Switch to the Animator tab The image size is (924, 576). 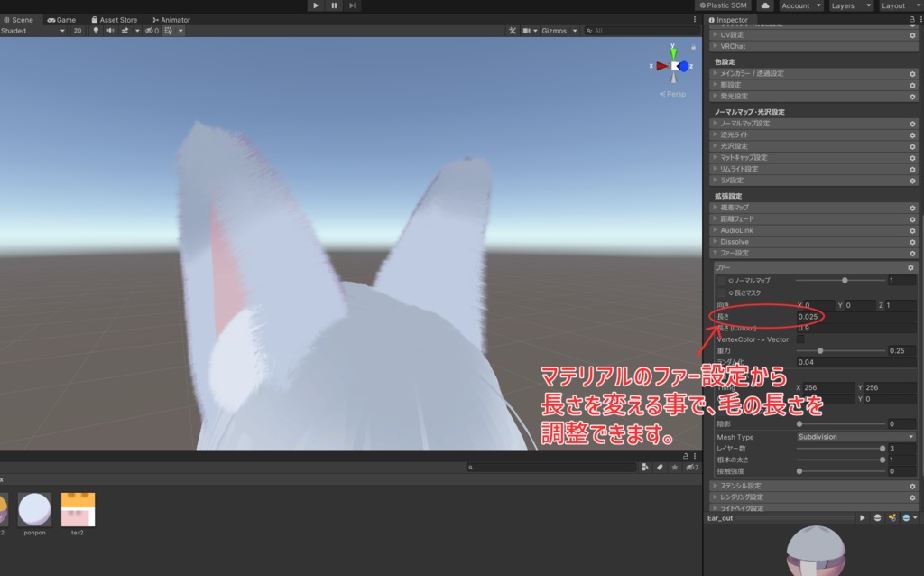coord(170,19)
